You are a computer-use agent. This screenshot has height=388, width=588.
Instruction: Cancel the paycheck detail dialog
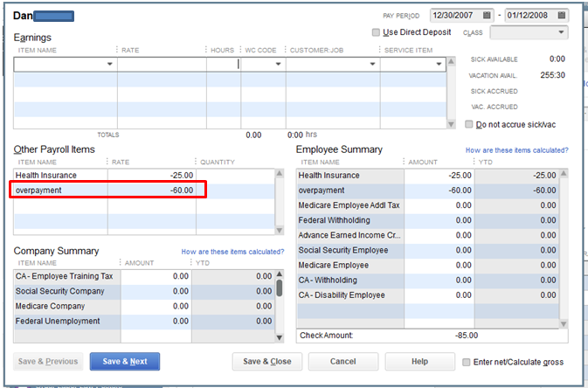[x=343, y=362]
